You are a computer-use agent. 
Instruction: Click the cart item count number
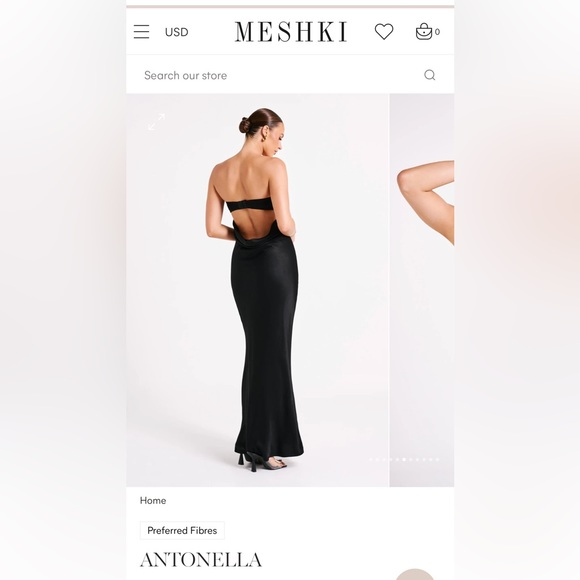(x=438, y=32)
